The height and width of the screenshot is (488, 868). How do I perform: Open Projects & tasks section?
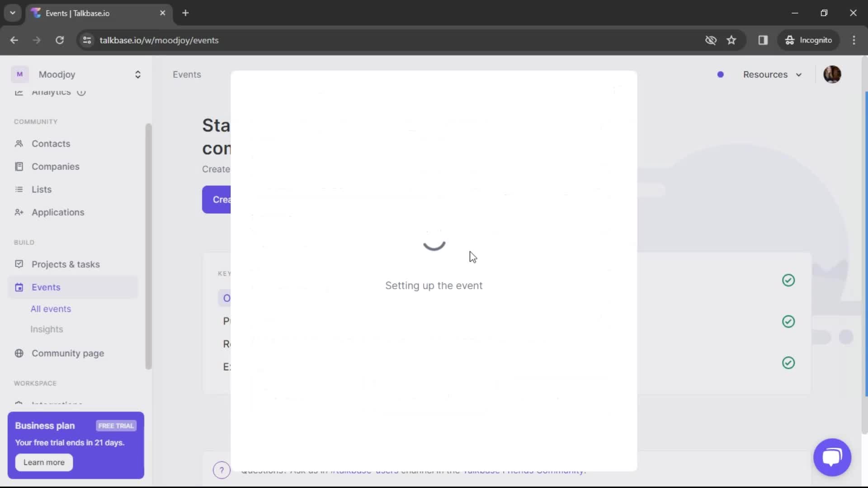coord(66,264)
